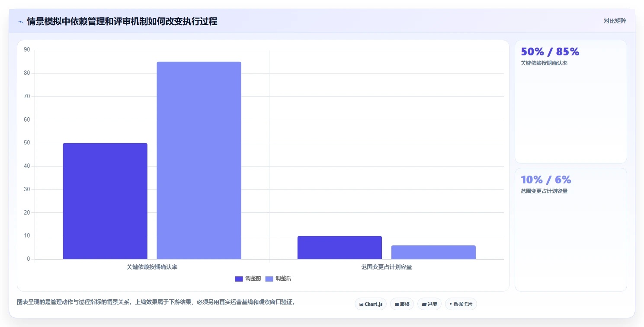Click the 调整前 bar for 范围变更占计划容量

340,247
